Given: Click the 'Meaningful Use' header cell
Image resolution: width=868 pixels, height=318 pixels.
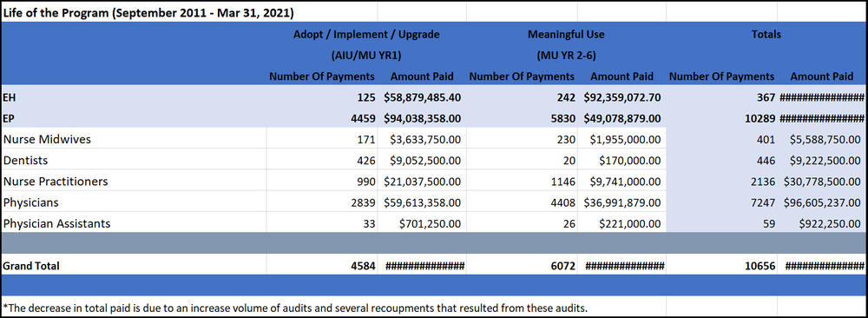Looking at the screenshot, I should [566, 35].
